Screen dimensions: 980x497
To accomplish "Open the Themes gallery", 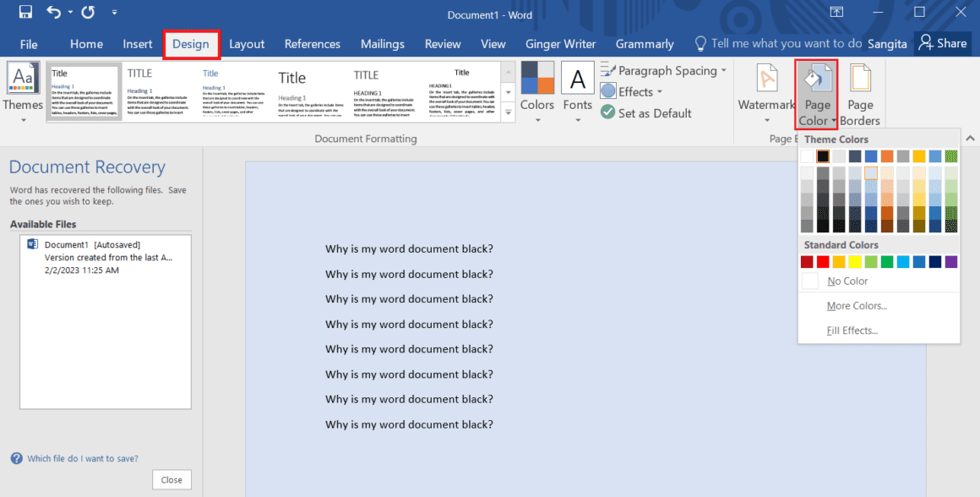I will [x=23, y=89].
